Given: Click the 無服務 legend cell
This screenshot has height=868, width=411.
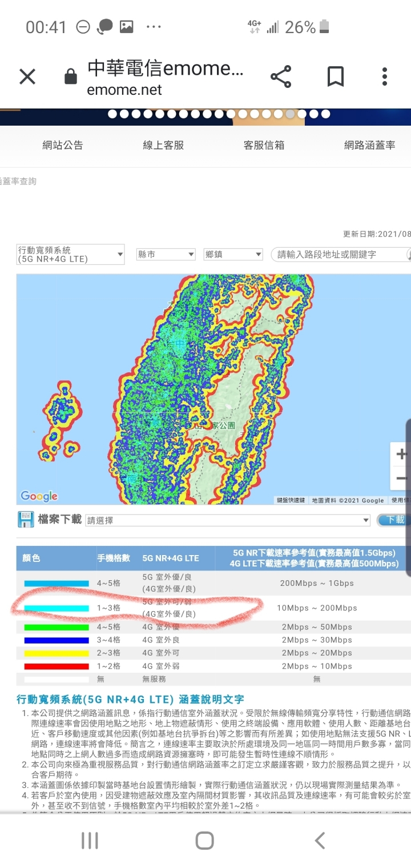Looking at the screenshot, I should tap(154, 679).
